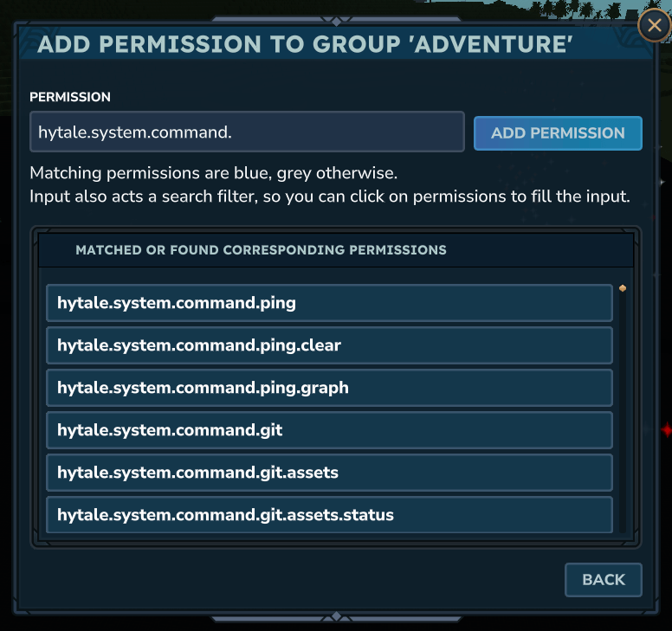Click the lower part of the list scrollbar track
The width and height of the screenshot is (672, 631).
pos(623,485)
